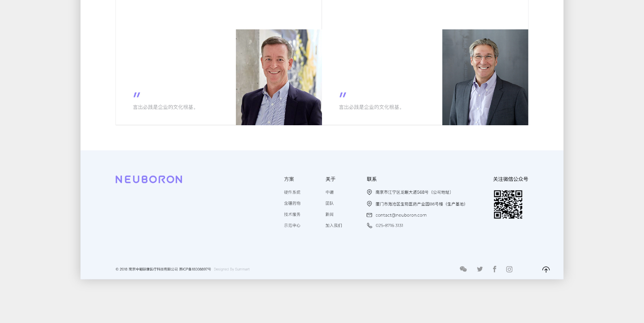
Task: Click the back-to-top arrow icon
Action: point(546,269)
